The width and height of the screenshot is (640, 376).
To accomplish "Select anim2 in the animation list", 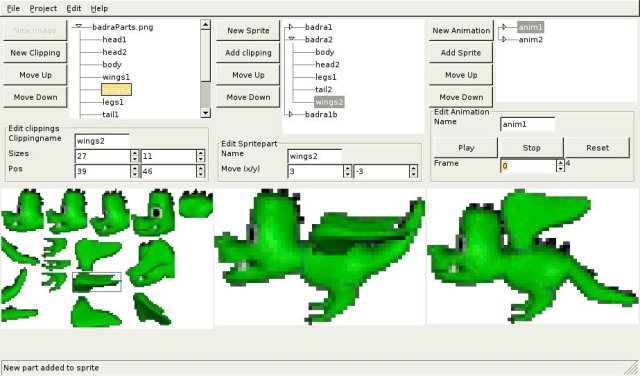I will (x=531, y=40).
